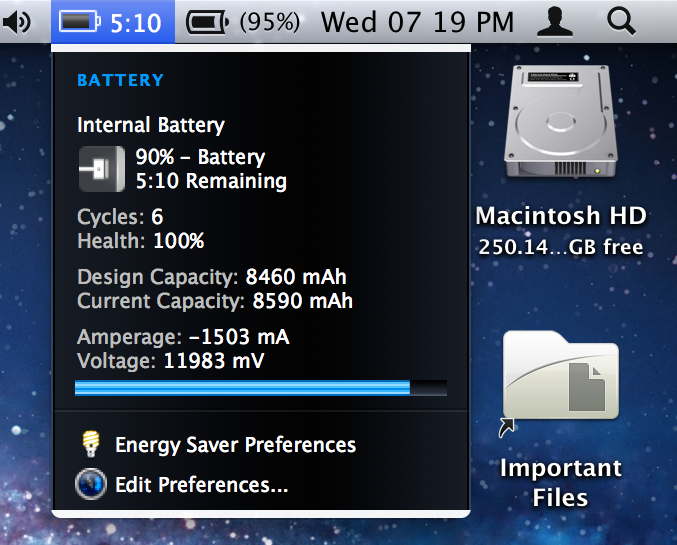Open the user account silhouette icon
The image size is (677, 545).
point(554,22)
